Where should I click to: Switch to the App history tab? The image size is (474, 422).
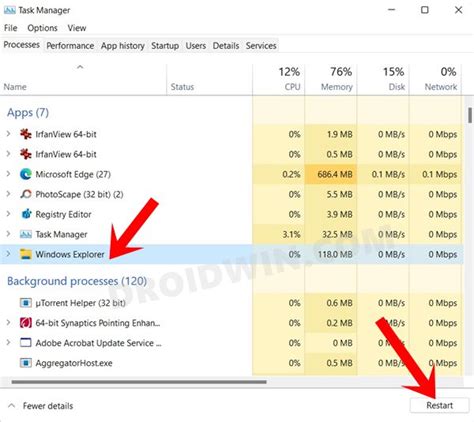[x=123, y=46]
